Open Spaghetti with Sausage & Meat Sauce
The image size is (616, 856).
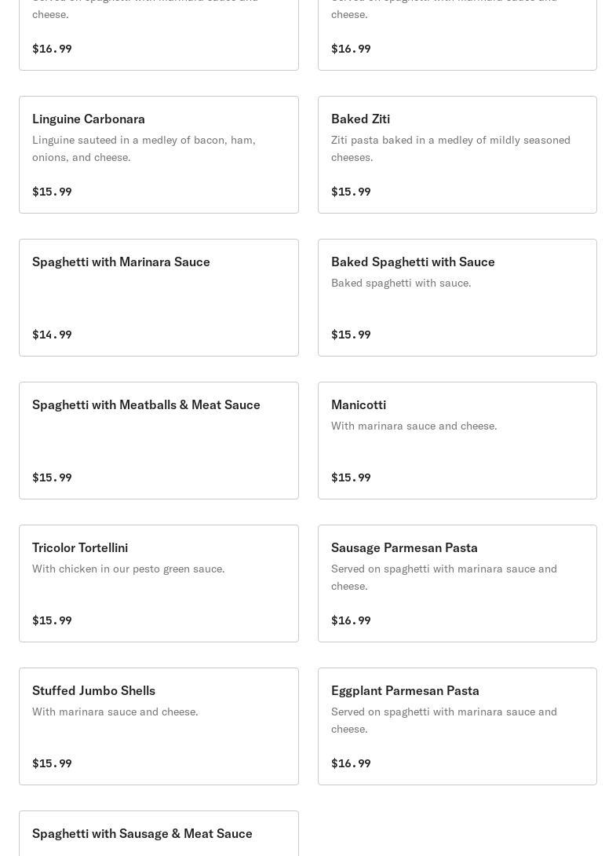click(x=142, y=834)
